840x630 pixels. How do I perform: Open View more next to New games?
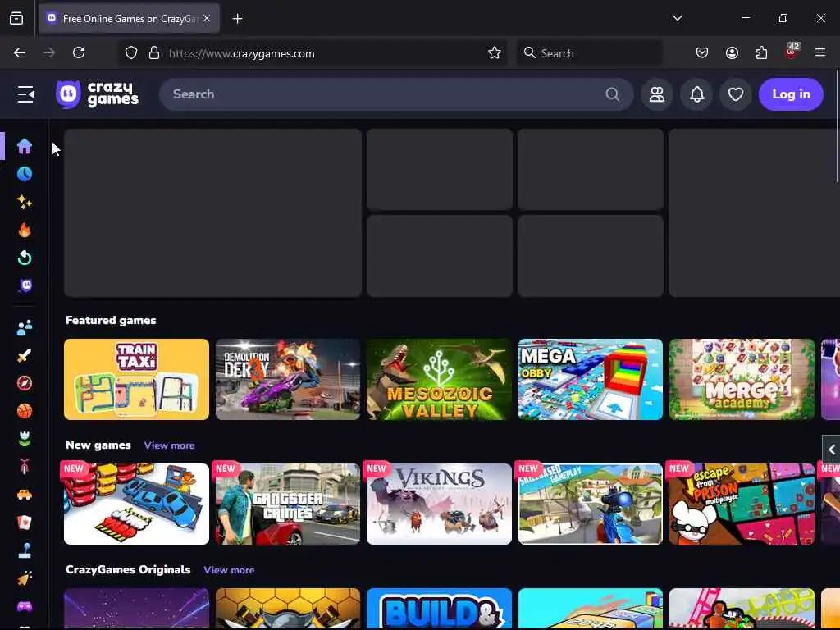(x=169, y=445)
